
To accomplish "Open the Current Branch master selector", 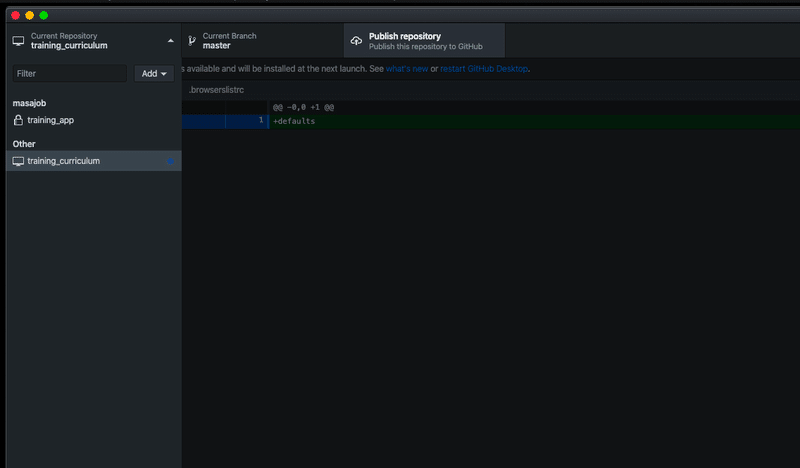I will click(x=262, y=41).
